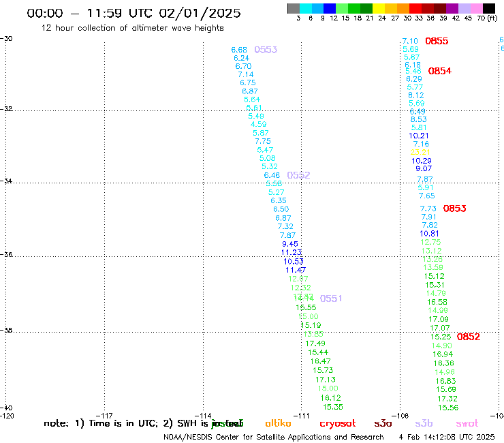The image size is (504, 443).
Task: Click the swot satellite legend label
Action: [x=467, y=424]
